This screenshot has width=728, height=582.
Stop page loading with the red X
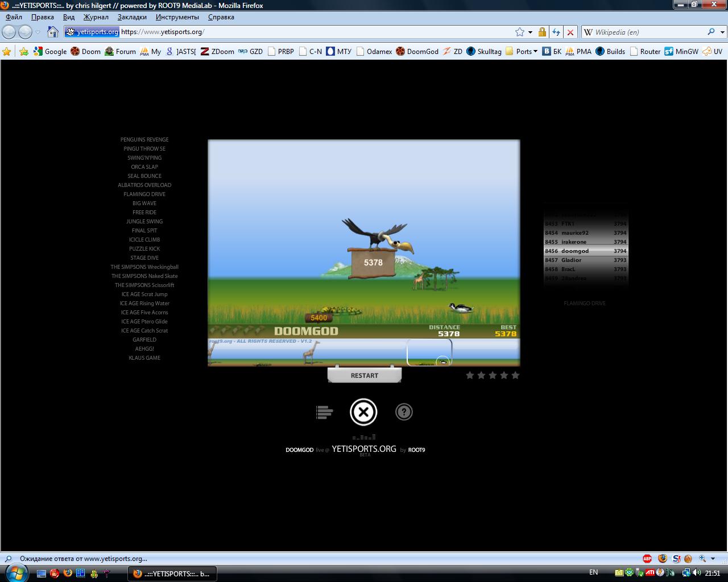tap(570, 32)
